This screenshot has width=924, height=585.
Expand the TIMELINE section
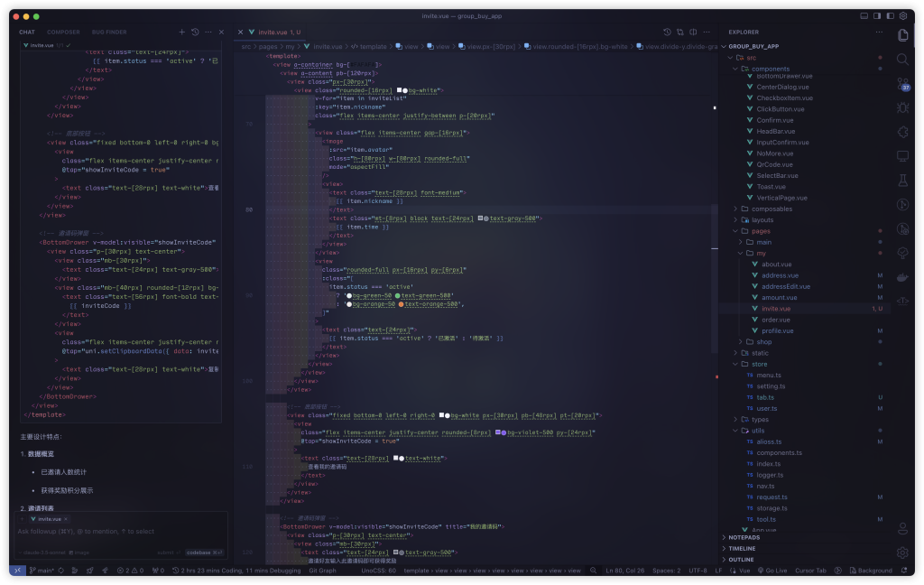point(743,548)
